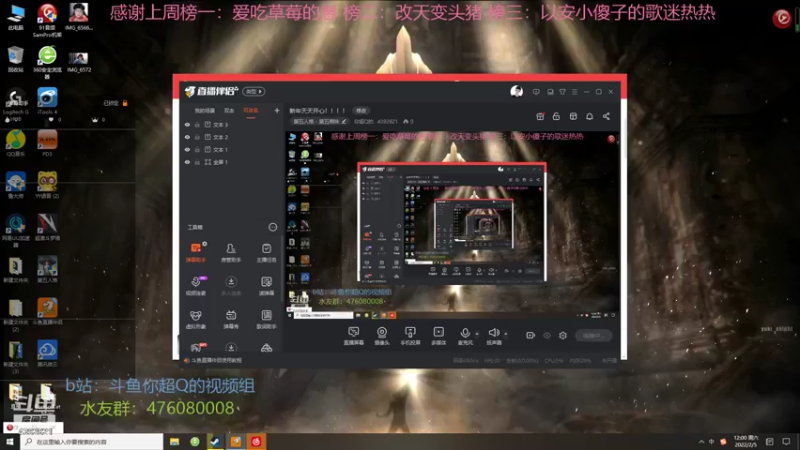Select the 文本 3 source row
800x450 pixels.
231,124
